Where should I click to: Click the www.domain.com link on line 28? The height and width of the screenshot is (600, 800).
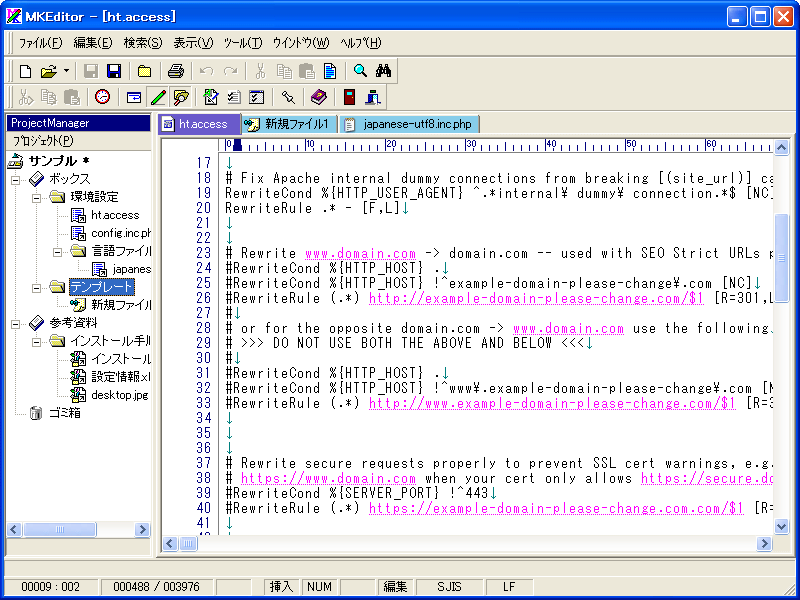click(x=568, y=329)
